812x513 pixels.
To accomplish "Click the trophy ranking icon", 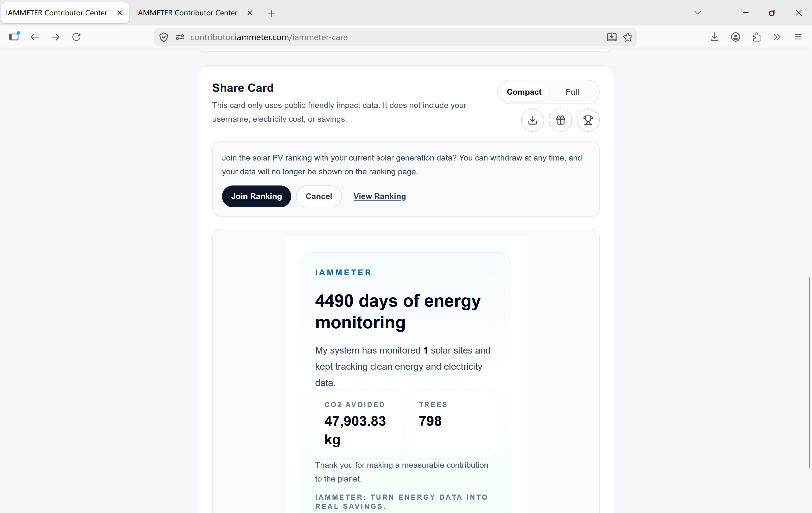I will click(588, 120).
